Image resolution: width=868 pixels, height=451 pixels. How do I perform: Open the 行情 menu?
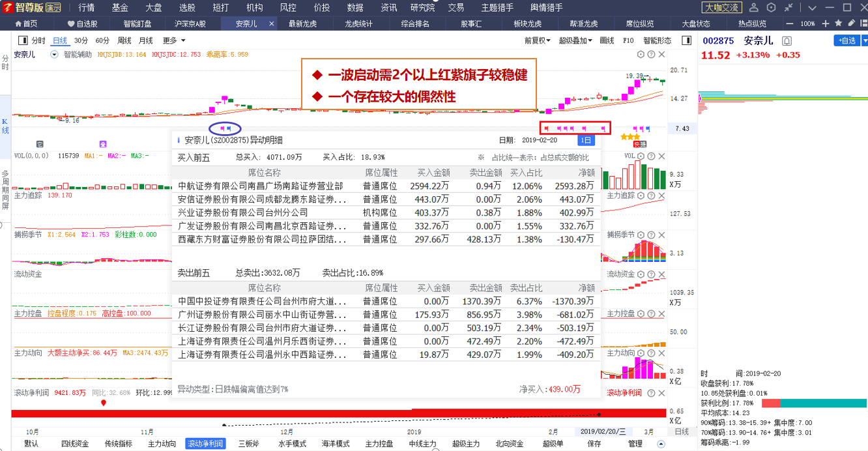86,8
